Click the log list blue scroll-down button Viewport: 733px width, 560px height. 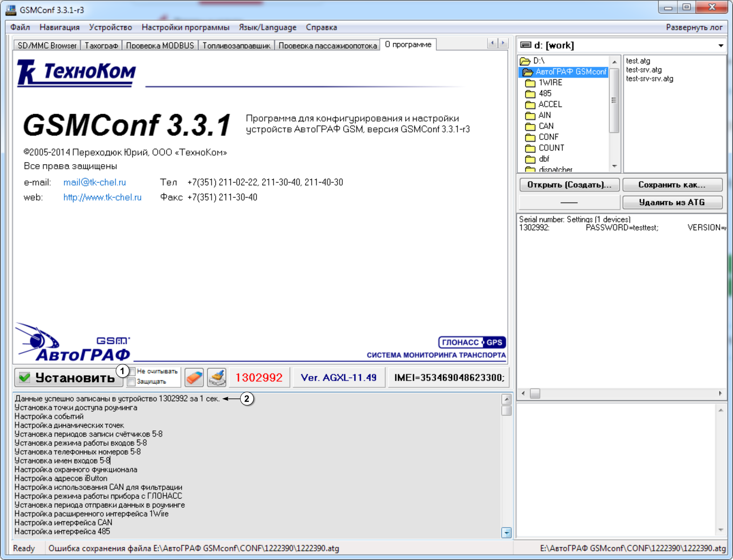tap(506, 532)
